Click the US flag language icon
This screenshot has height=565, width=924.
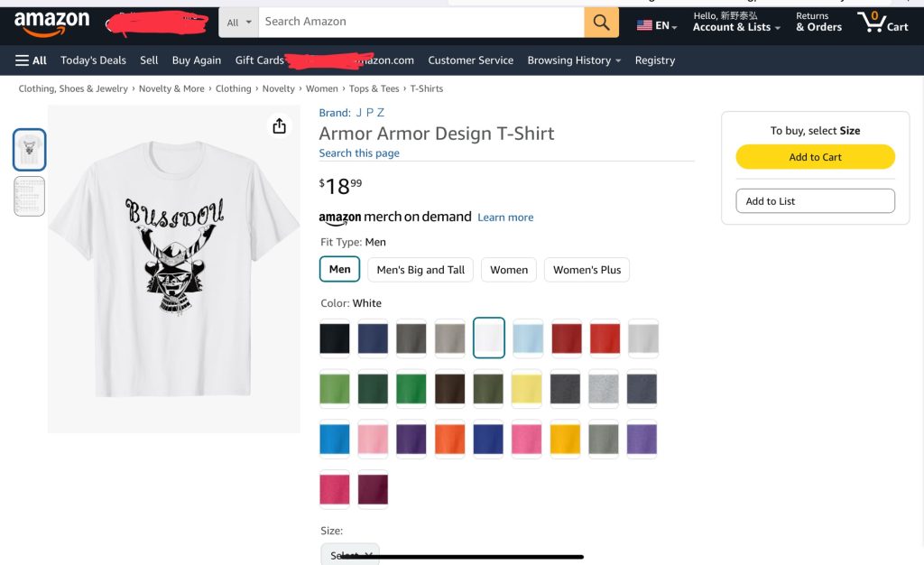coord(644,25)
